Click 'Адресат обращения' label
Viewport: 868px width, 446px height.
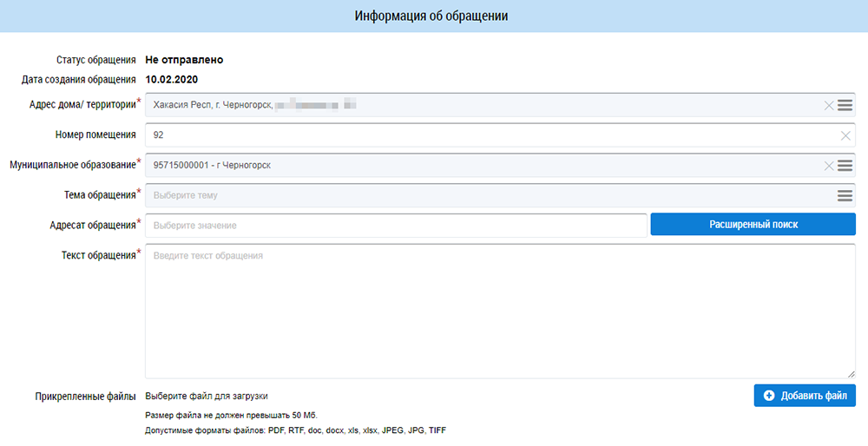(x=93, y=226)
